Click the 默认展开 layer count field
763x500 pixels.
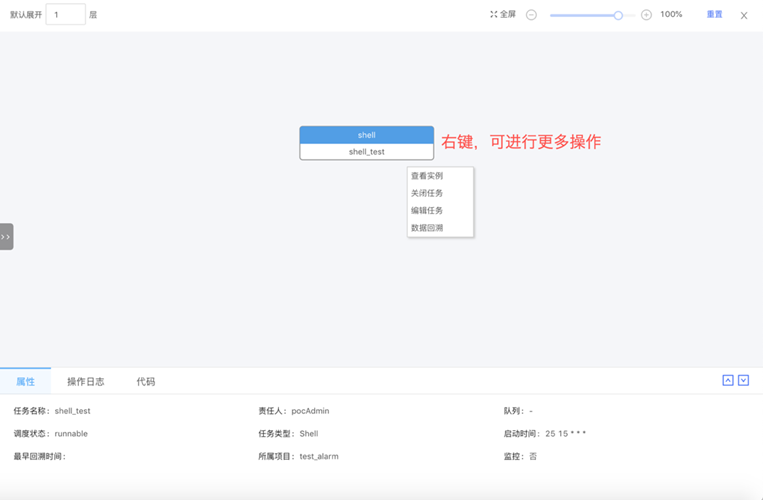click(x=65, y=15)
